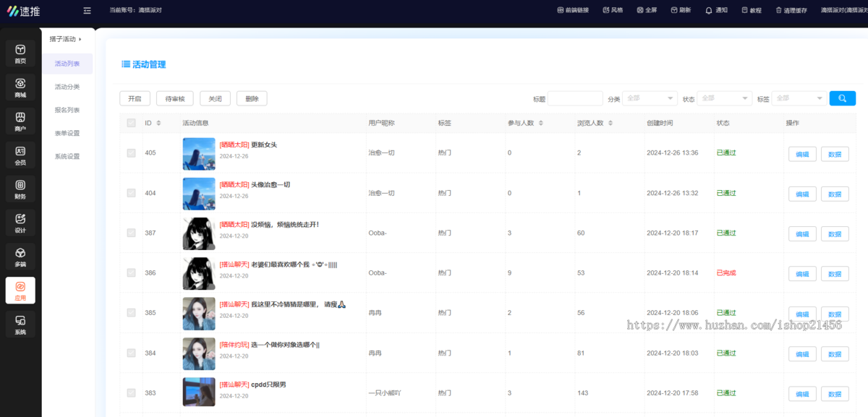Screen dimensions: 868x417
Task: Click the 删除 delete button
Action: (x=252, y=98)
